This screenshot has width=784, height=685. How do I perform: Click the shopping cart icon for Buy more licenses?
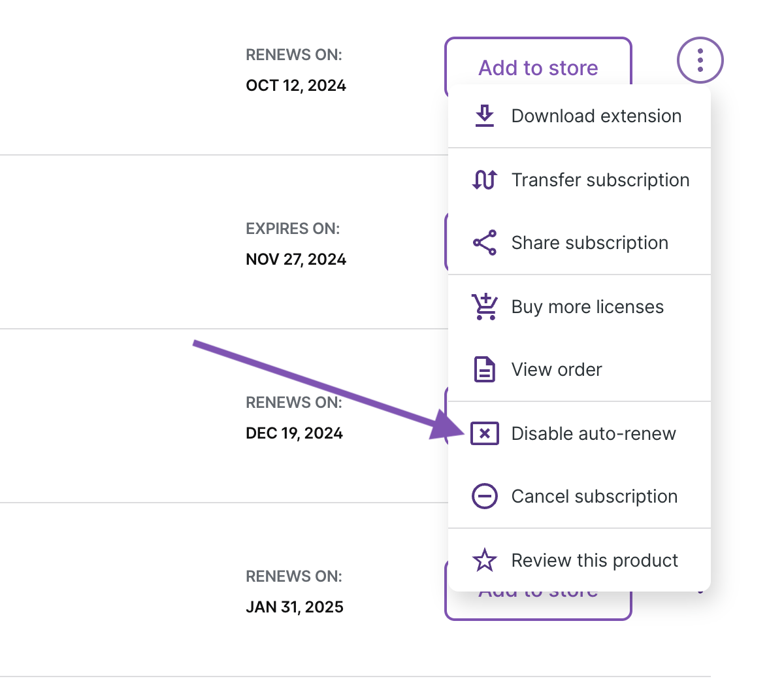coord(484,306)
